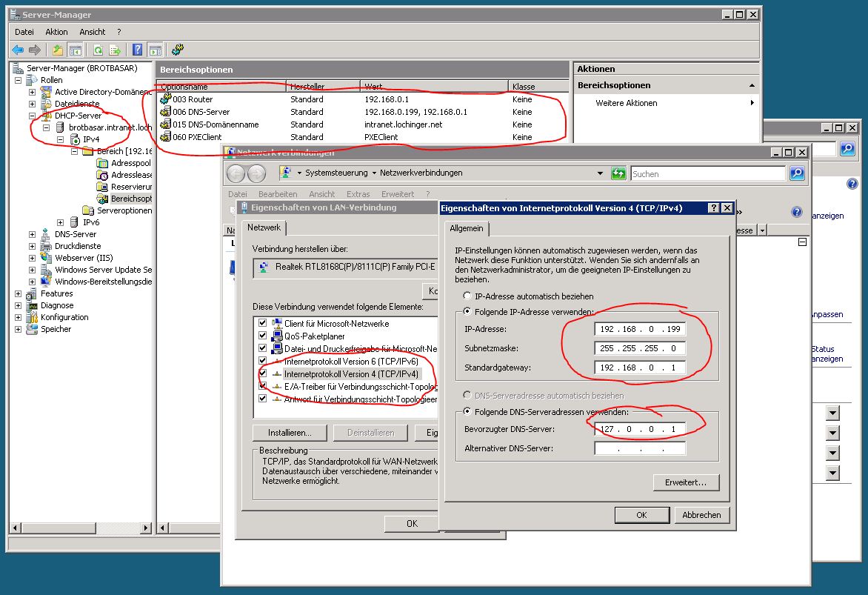Viewport: 868px width, 595px height.
Task: Refresh the view using the green refresh icon
Action: coord(98,50)
